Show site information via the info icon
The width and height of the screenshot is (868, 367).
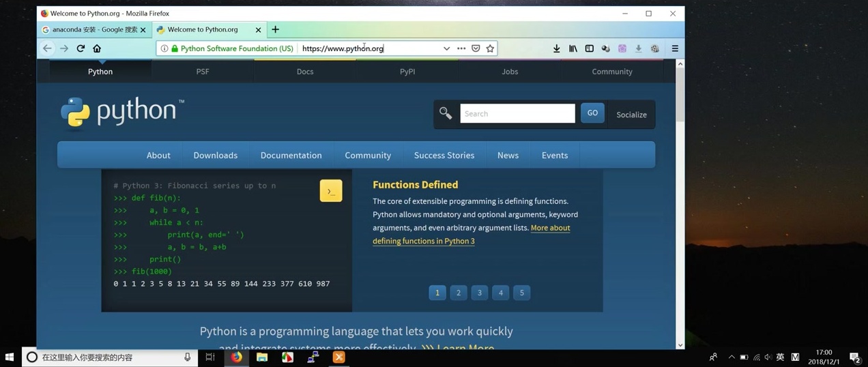click(x=164, y=48)
